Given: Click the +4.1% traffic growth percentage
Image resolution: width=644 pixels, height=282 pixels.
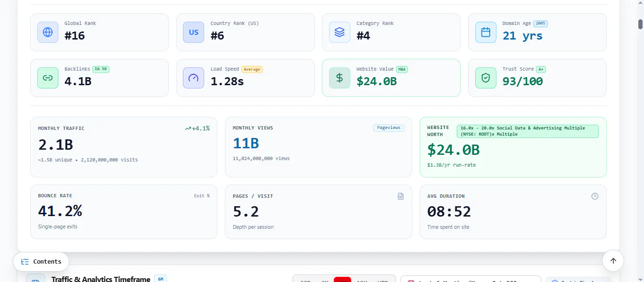Looking at the screenshot, I should (201, 128).
